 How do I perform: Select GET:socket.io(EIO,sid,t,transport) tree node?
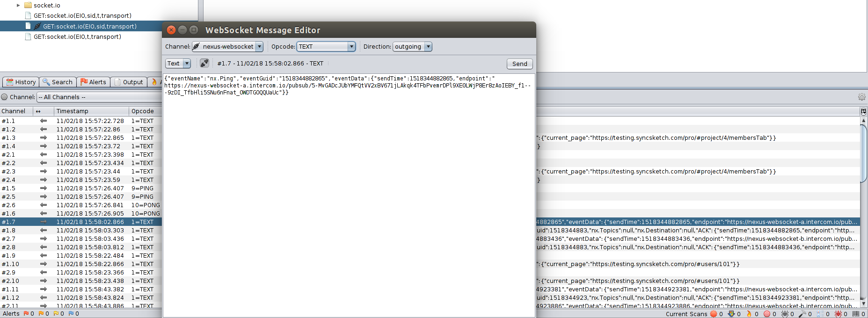click(x=82, y=15)
